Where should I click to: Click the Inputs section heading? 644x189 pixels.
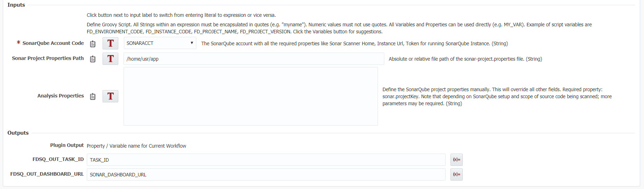pyautogui.click(x=16, y=5)
